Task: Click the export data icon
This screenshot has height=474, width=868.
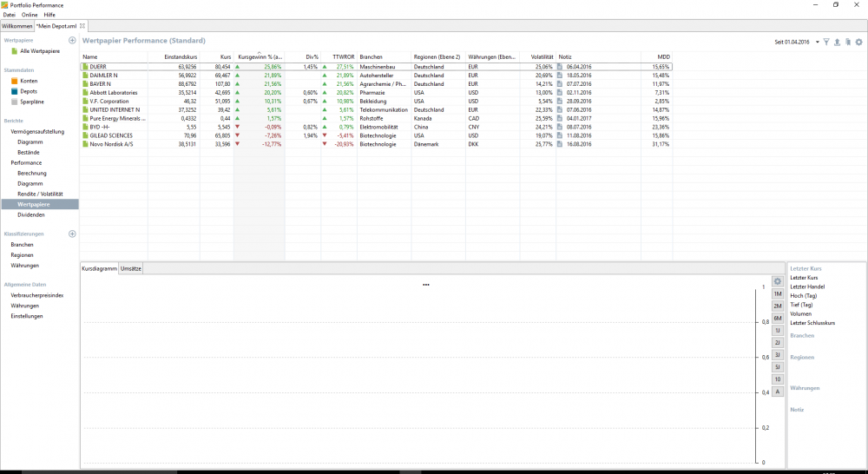Action: 837,42
